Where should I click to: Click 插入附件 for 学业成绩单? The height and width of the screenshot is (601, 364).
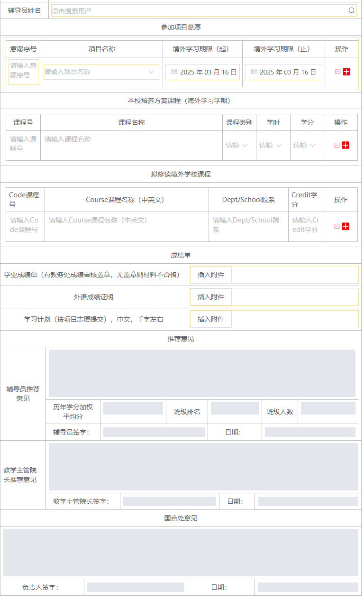[x=211, y=275]
